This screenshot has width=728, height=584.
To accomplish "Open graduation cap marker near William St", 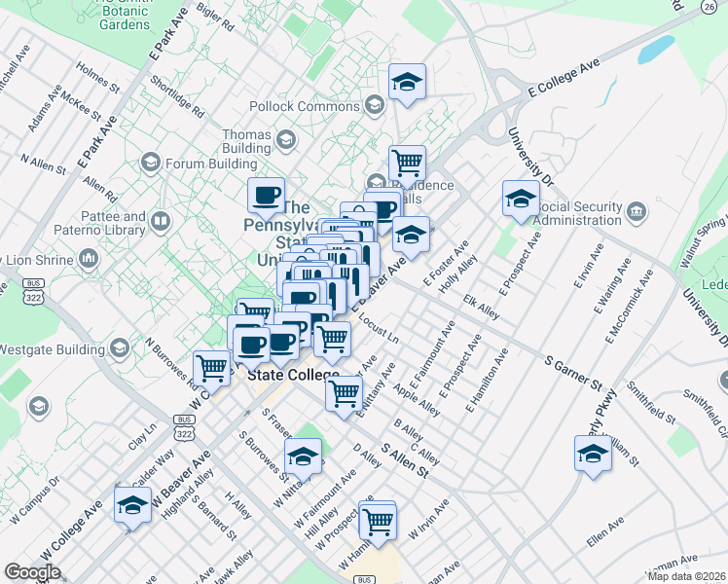I will point(593,457).
